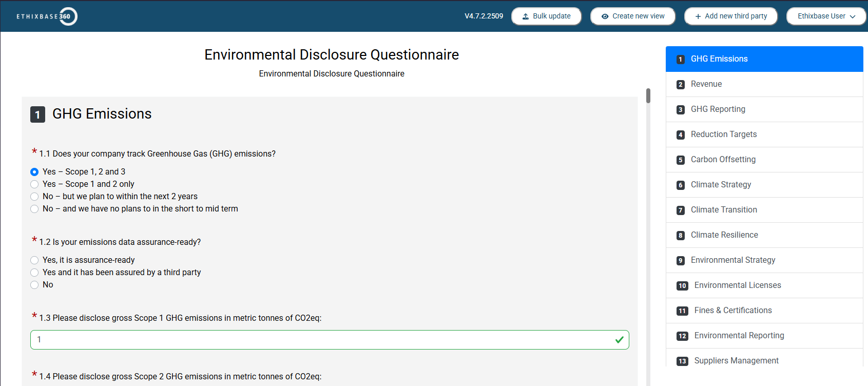This screenshot has height=386, width=868.
Task: Pick 'No' for emissions data assurance-ready
Action: (34, 285)
